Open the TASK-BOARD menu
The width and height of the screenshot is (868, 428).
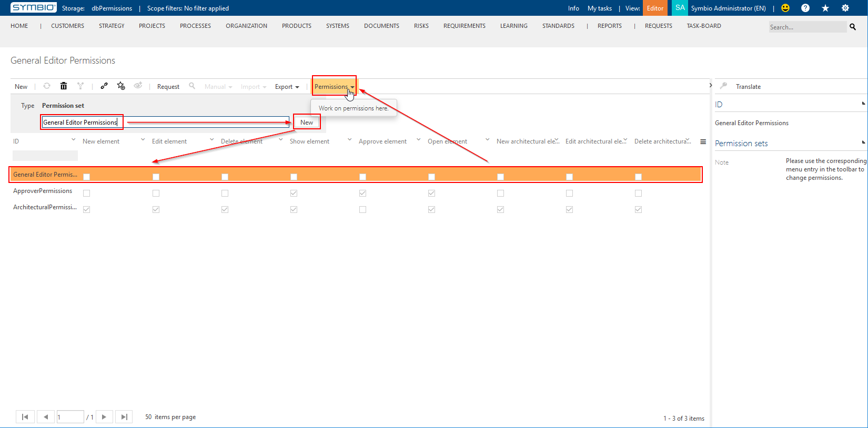[x=704, y=26]
